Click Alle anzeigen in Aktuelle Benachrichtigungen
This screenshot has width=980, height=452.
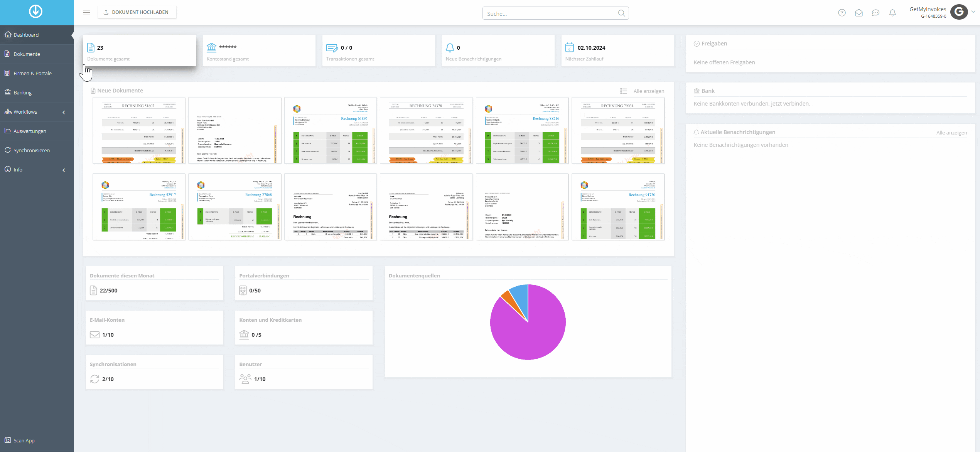[x=951, y=133]
